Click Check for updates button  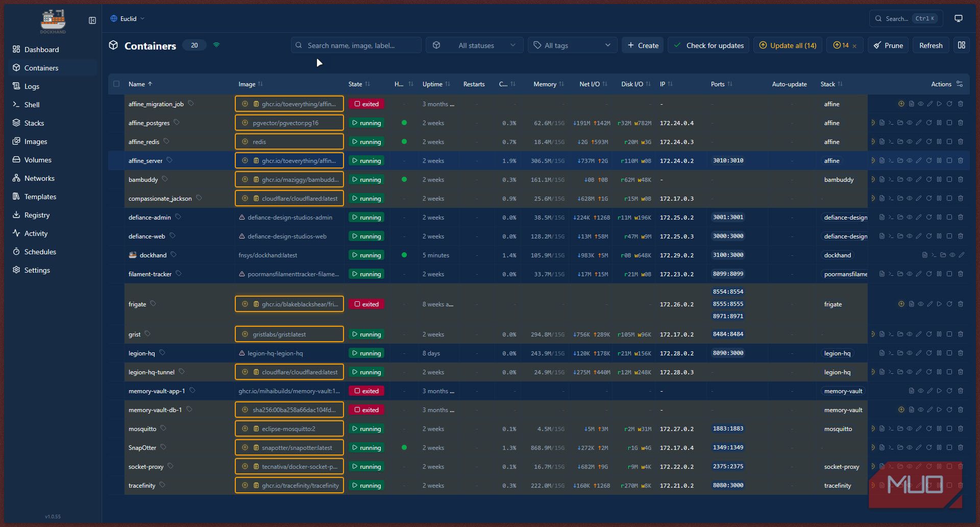(708, 45)
